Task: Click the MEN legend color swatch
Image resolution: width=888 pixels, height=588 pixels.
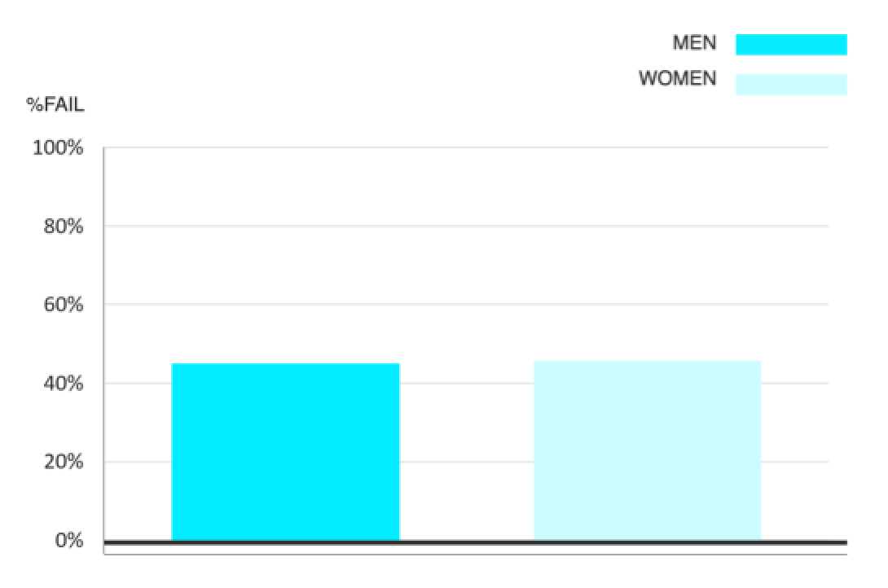Action: coord(790,44)
